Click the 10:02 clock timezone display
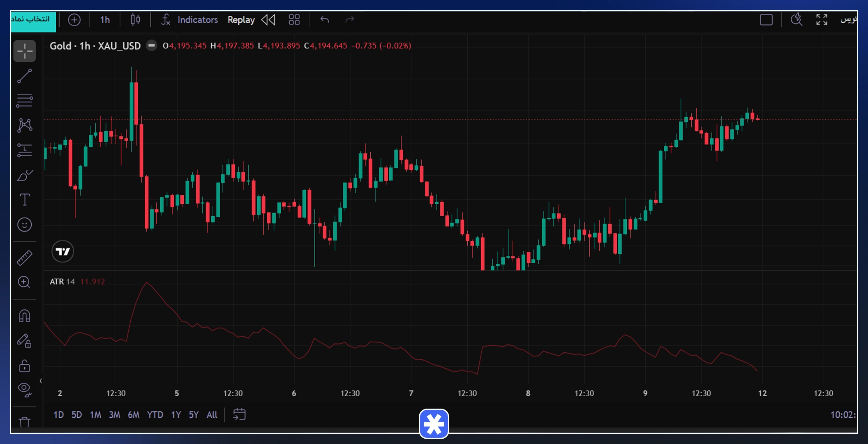868x444 pixels. (843, 415)
